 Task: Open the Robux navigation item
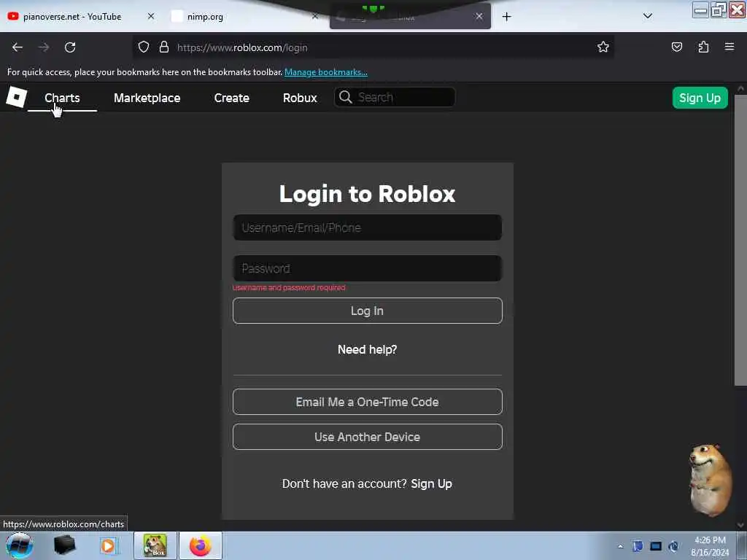tap(300, 98)
